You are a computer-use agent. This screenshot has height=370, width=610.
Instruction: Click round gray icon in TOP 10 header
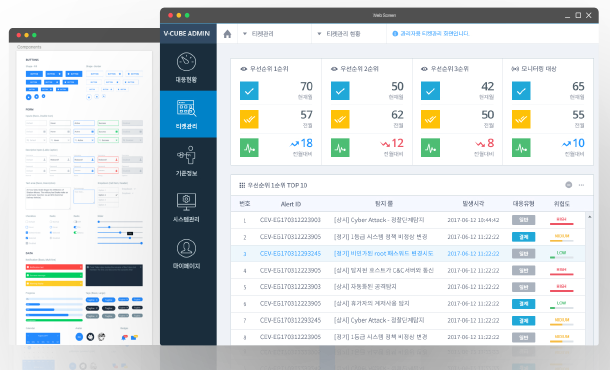(x=568, y=185)
